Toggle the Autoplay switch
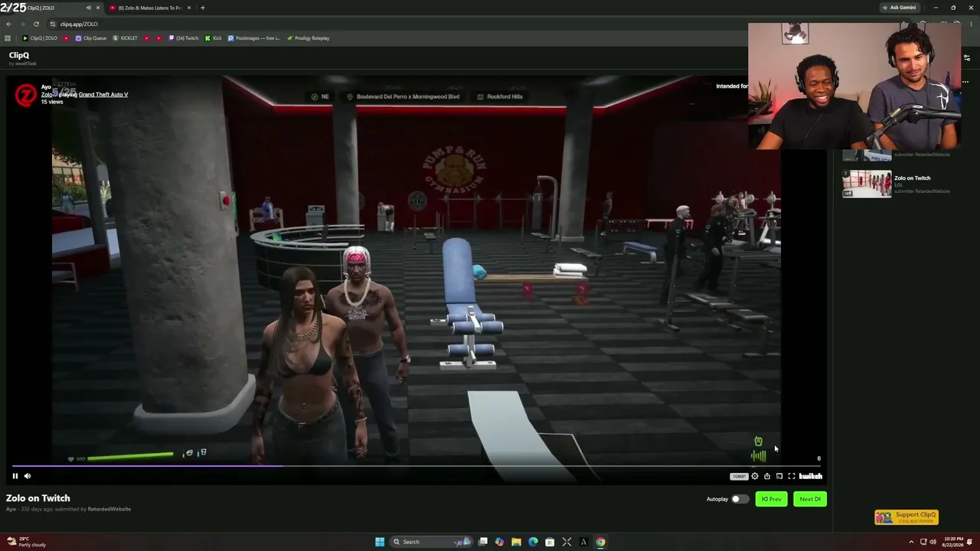Image resolution: width=980 pixels, height=551 pixels. coord(740,499)
